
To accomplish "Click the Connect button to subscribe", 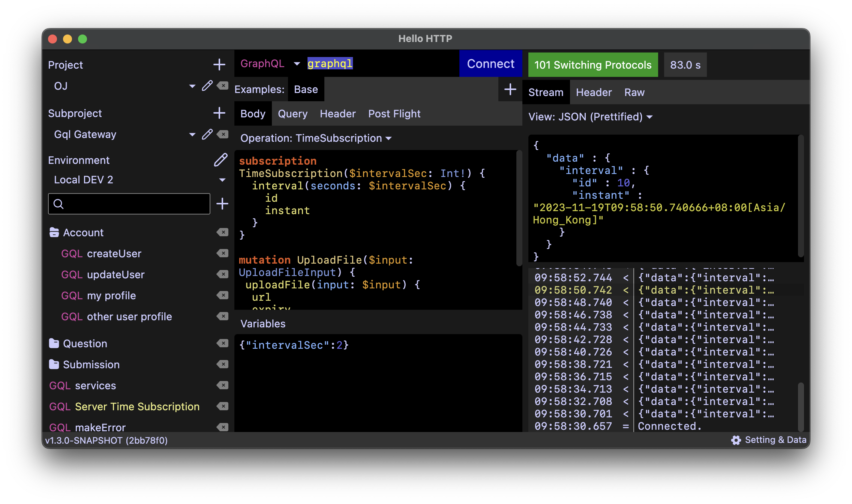I will [x=491, y=64].
